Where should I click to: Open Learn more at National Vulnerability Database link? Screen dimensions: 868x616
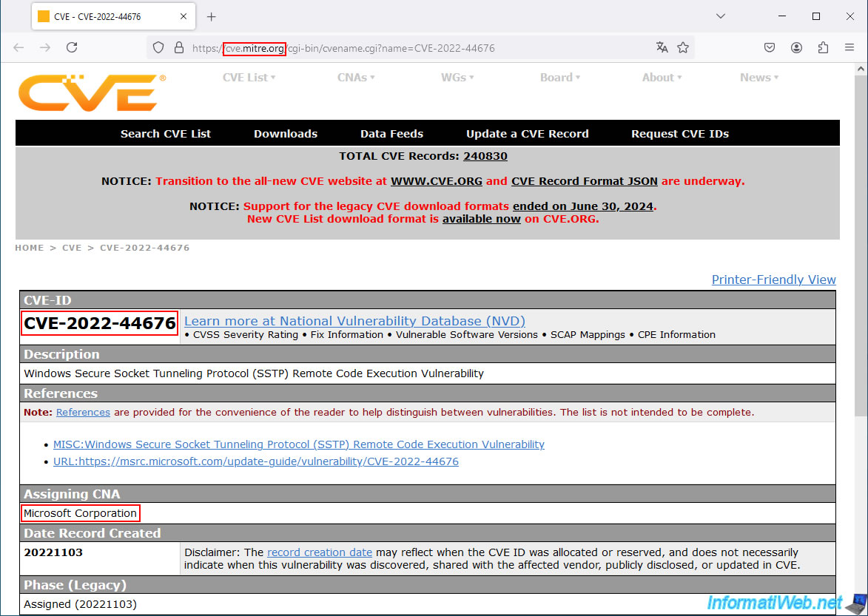354,321
